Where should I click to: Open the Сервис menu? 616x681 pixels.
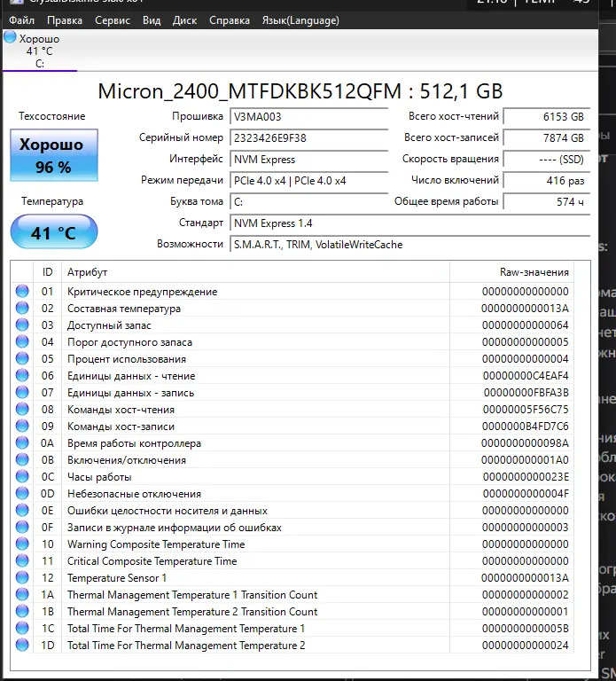pos(113,20)
